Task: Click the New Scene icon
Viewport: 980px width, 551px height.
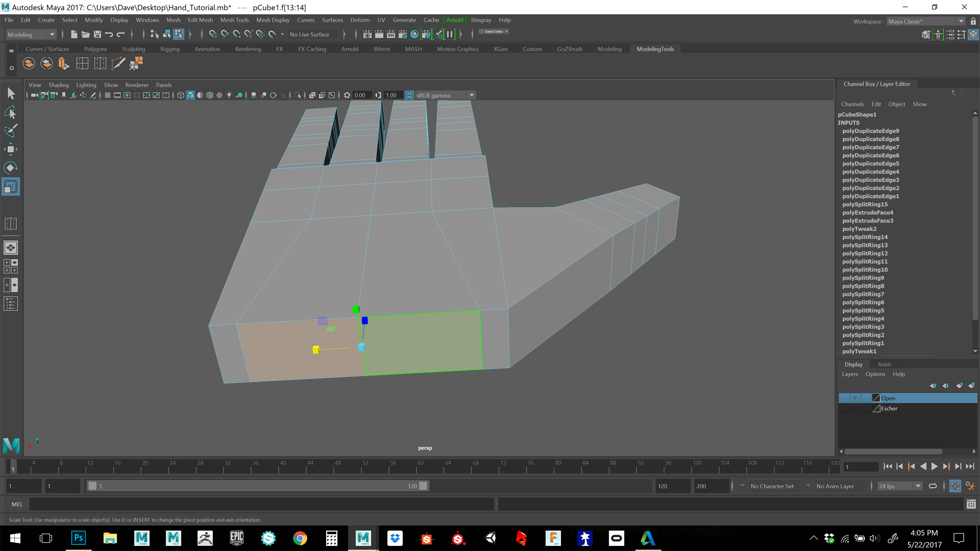Action: click(74, 34)
